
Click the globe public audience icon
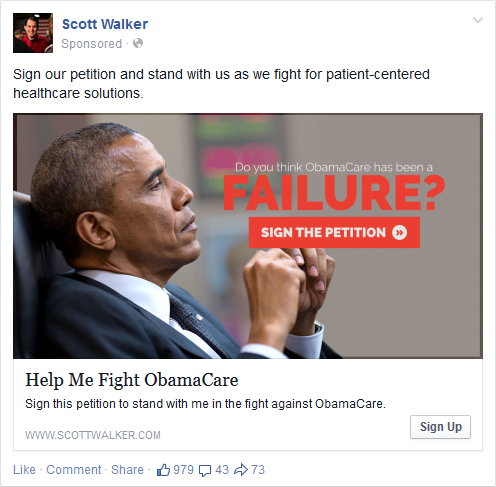(x=138, y=43)
